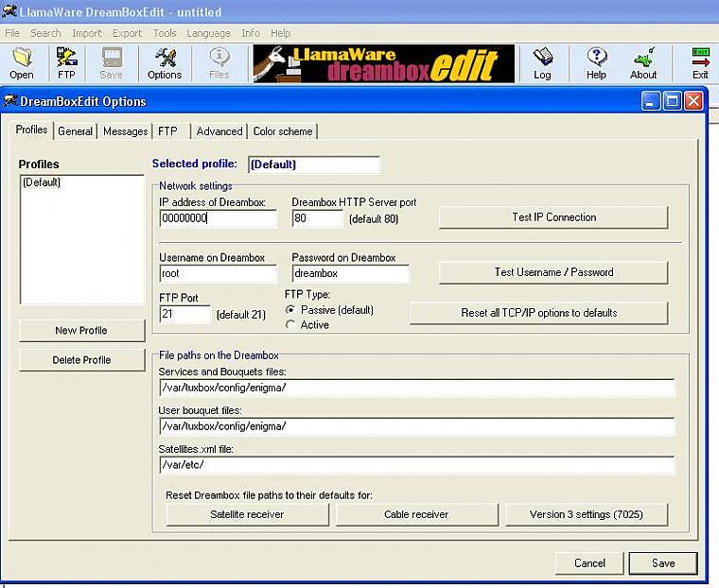Image resolution: width=719 pixels, height=588 pixels.
Task: Select Passive (default) FTP type
Action: (x=291, y=310)
